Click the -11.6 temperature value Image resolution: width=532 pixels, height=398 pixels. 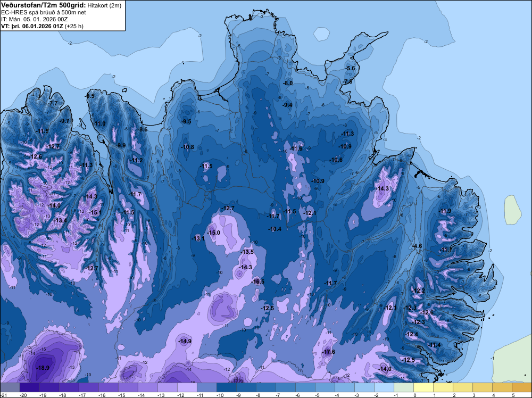coord(296,148)
